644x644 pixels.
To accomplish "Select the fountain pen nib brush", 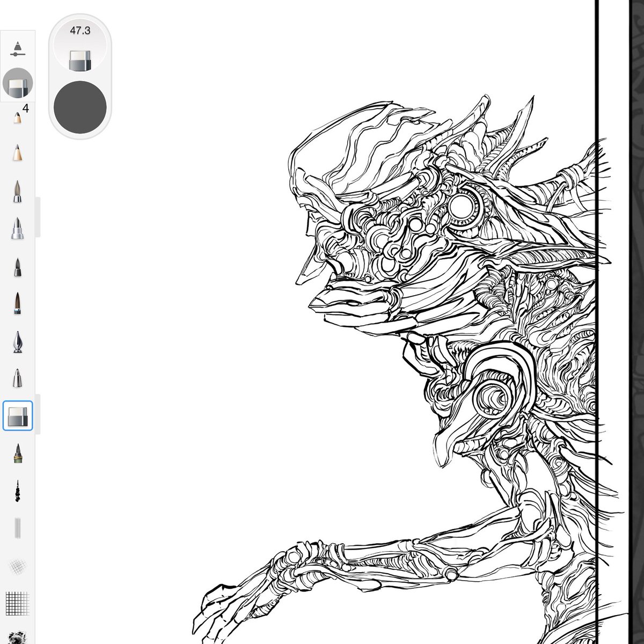I will [18, 342].
